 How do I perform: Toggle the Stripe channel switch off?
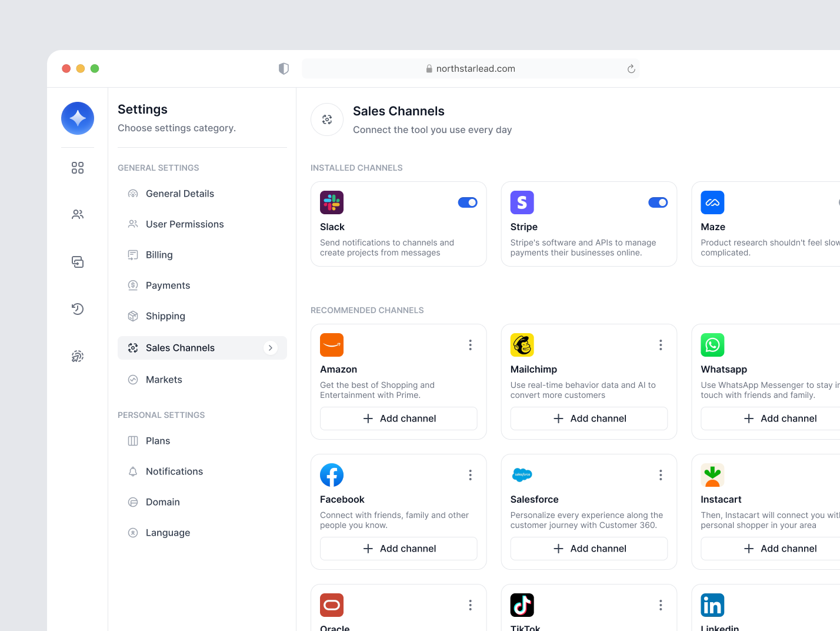(658, 202)
